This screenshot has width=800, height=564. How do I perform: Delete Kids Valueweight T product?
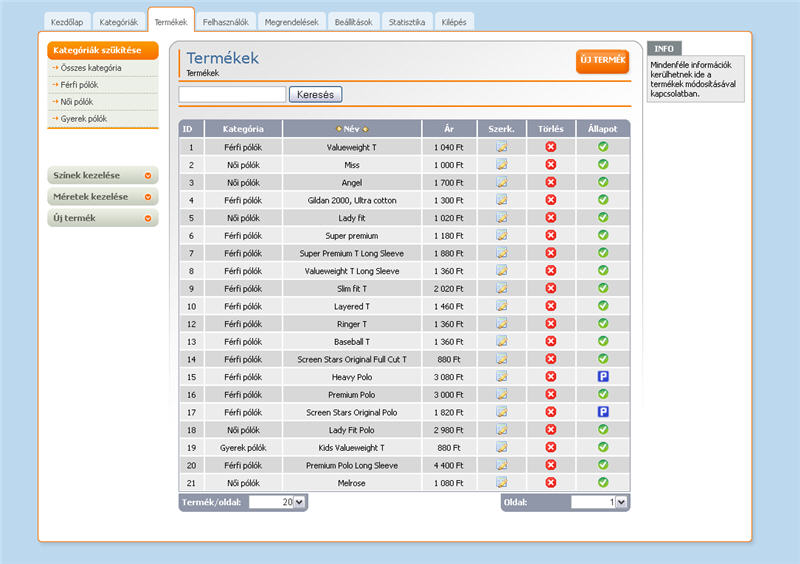point(550,447)
